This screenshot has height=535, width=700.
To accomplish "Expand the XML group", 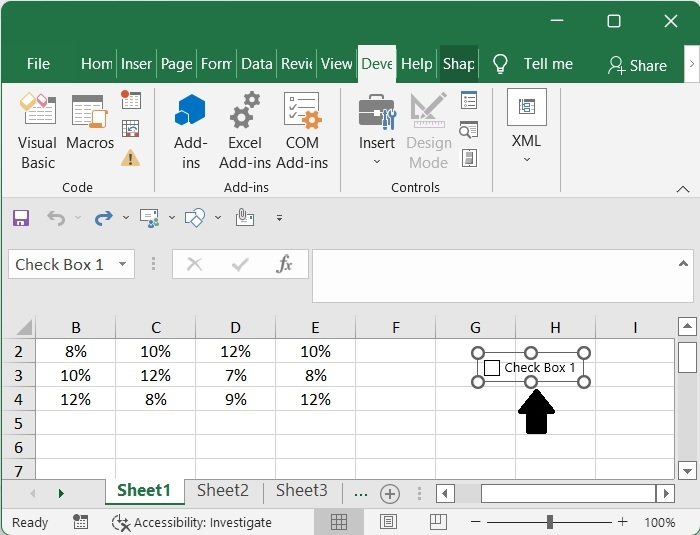I will 527,126.
